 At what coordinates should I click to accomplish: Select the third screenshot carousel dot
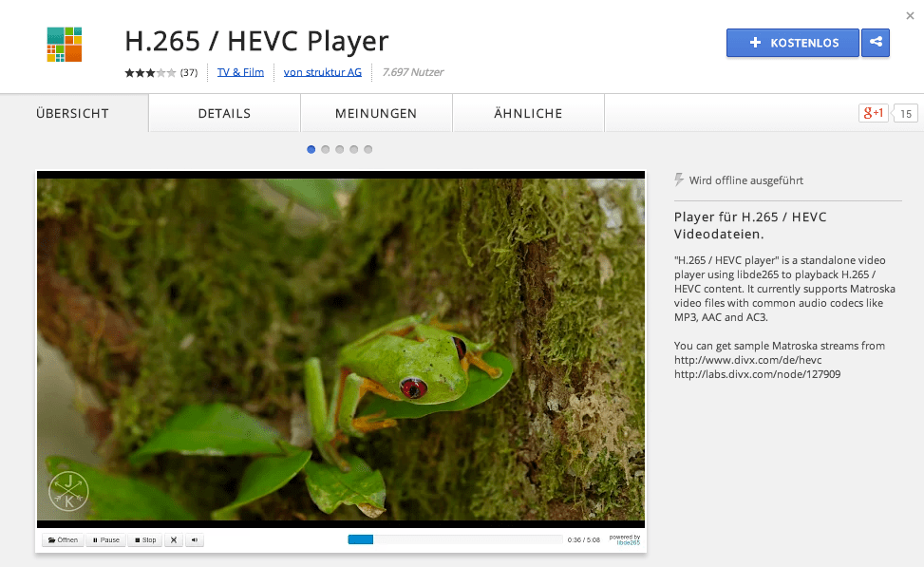coord(339,150)
